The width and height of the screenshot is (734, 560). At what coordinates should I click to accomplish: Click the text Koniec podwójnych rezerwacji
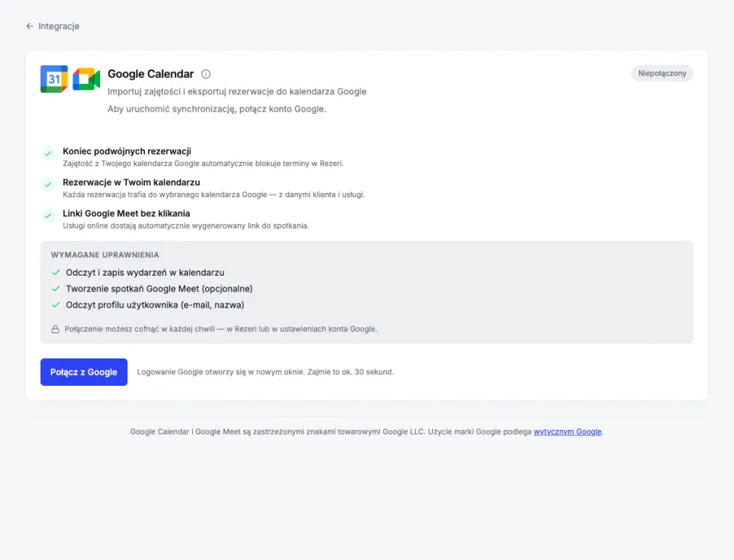(x=127, y=151)
